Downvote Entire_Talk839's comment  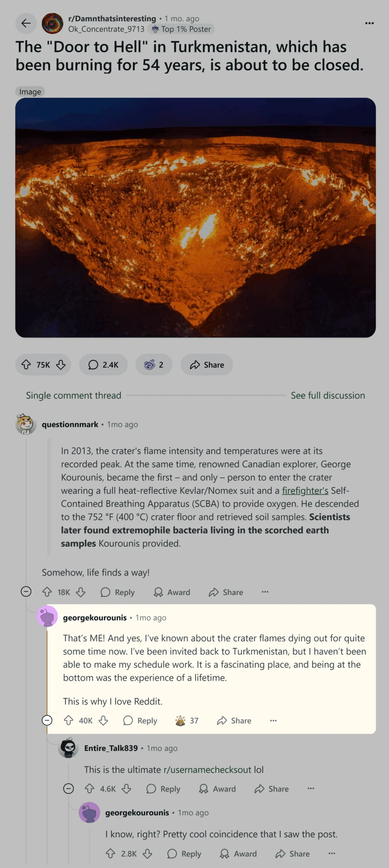pyautogui.click(x=127, y=789)
